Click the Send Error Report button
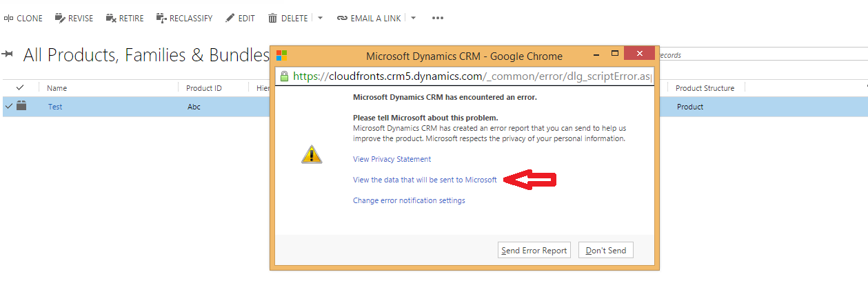The image size is (868, 305). click(x=534, y=251)
